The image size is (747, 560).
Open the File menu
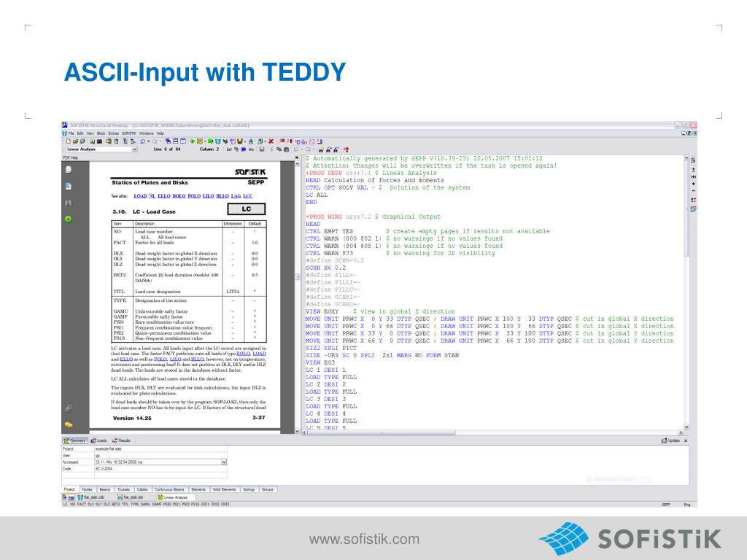pyautogui.click(x=71, y=133)
